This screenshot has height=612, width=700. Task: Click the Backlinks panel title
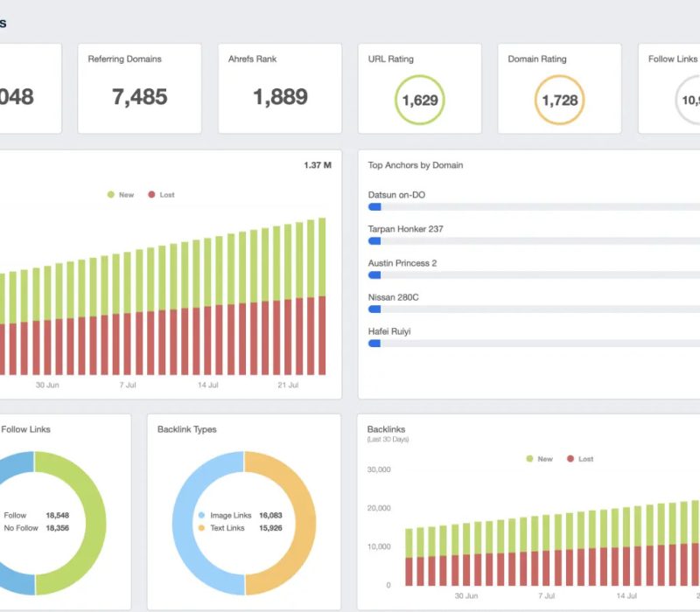pyautogui.click(x=386, y=428)
